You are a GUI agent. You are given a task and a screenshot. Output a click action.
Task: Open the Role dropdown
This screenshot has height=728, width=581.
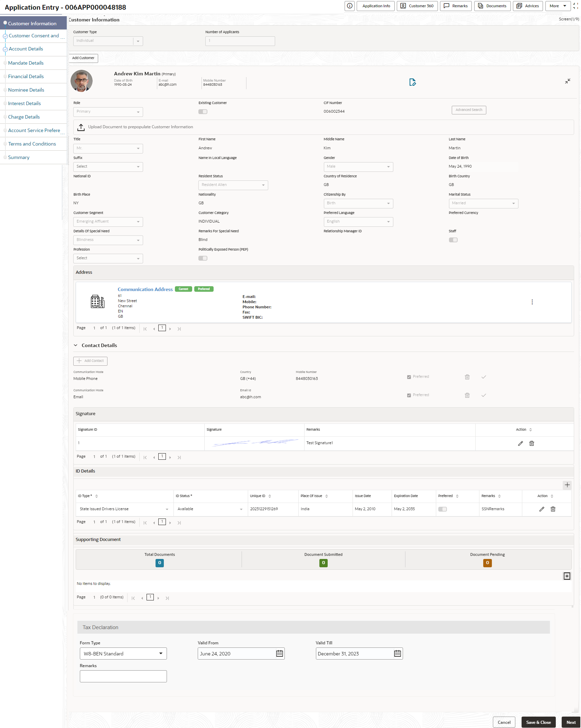(108, 112)
